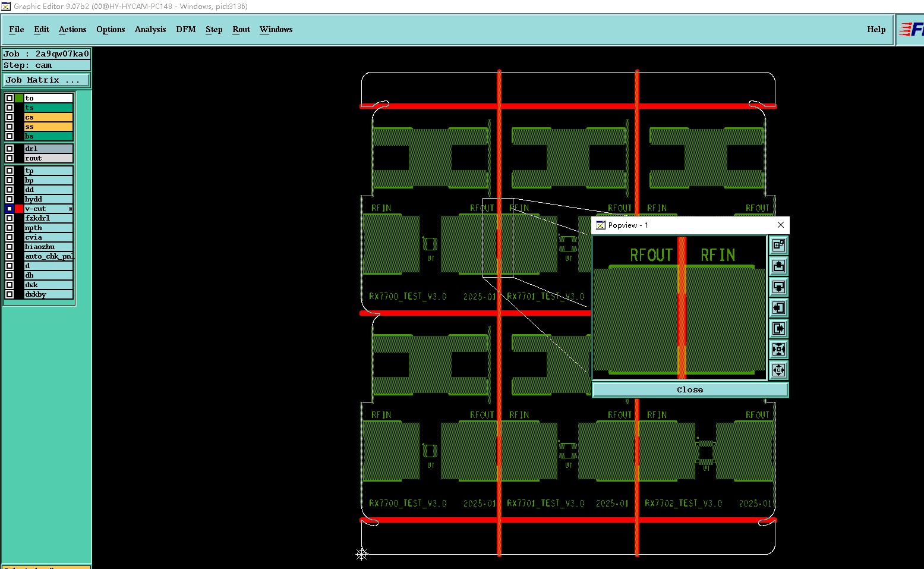Toggle the checkbox for layer ts

tap(10, 108)
